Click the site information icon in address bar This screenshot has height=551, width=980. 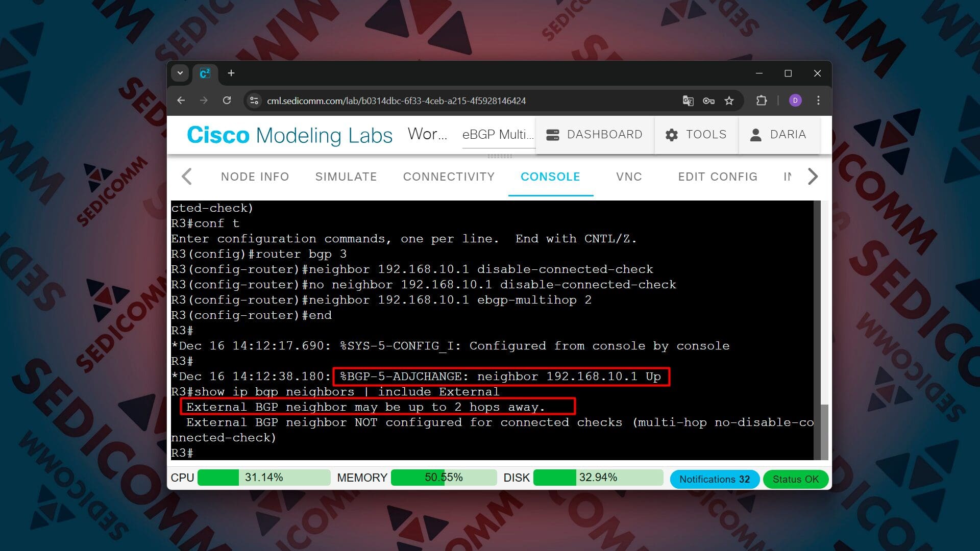[x=254, y=101]
